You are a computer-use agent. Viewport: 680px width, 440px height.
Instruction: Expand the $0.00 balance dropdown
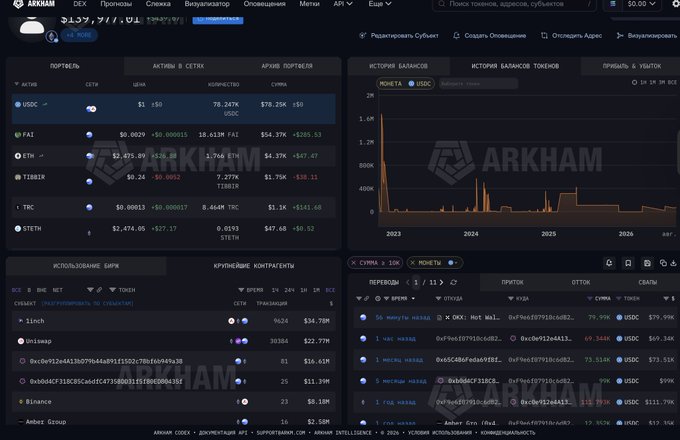[641, 4]
